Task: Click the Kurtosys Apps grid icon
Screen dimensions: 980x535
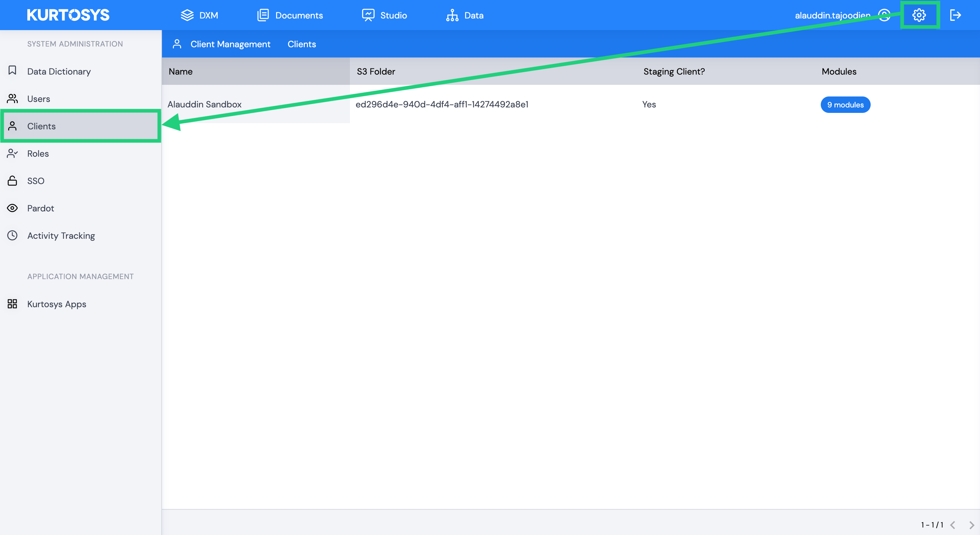Action: pyautogui.click(x=12, y=304)
